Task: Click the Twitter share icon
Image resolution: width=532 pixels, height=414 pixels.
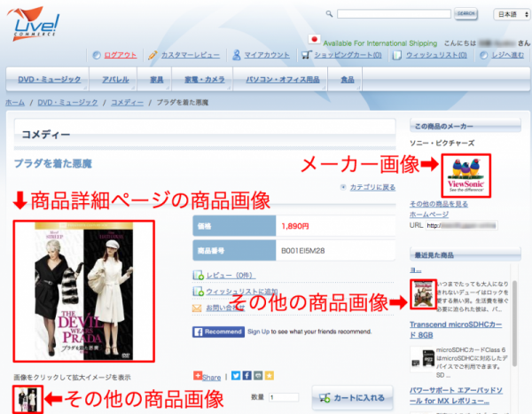Action: click(x=237, y=376)
